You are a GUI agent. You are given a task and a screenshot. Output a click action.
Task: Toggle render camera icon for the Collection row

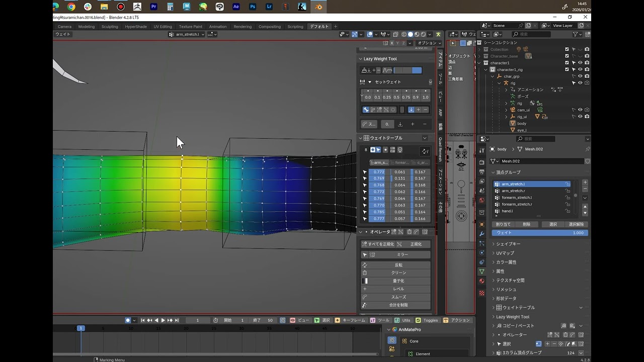[x=587, y=49]
